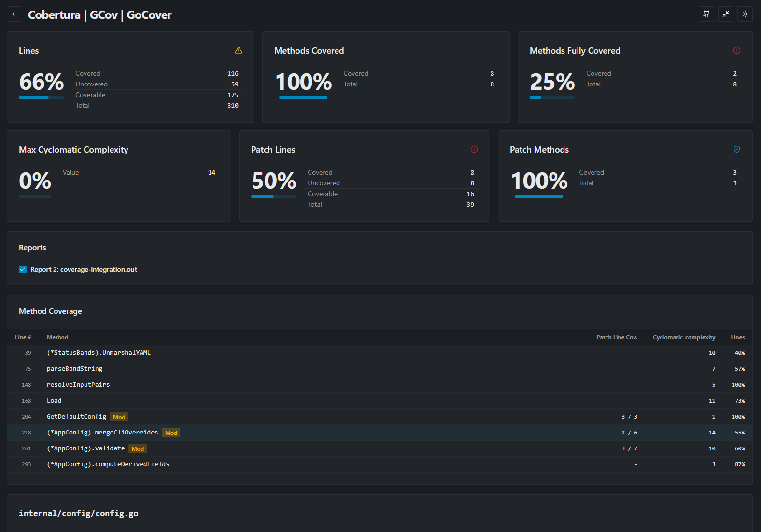This screenshot has width=761, height=532.
Task: Click the Total 310 value in Lines card
Action: click(x=233, y=105)
